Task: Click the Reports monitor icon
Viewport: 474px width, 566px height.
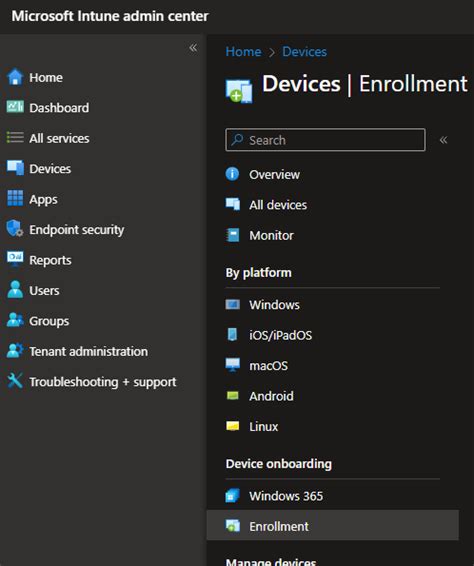Action: (15, 259)
